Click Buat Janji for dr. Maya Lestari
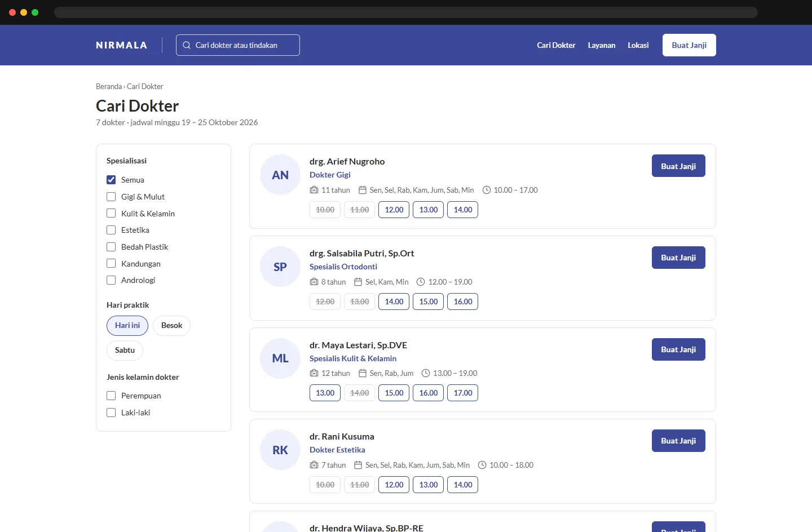812x532 pixels. pos(678,349)
